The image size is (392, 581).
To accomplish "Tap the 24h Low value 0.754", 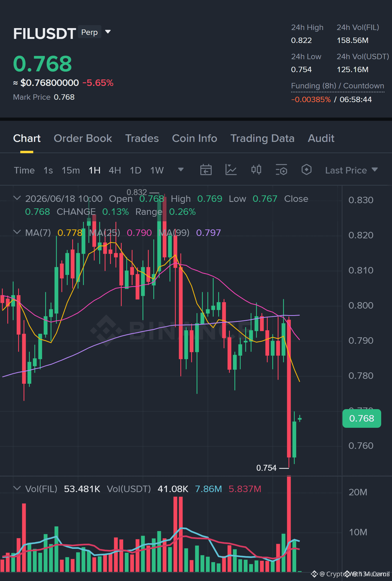I will pos(301,69).
